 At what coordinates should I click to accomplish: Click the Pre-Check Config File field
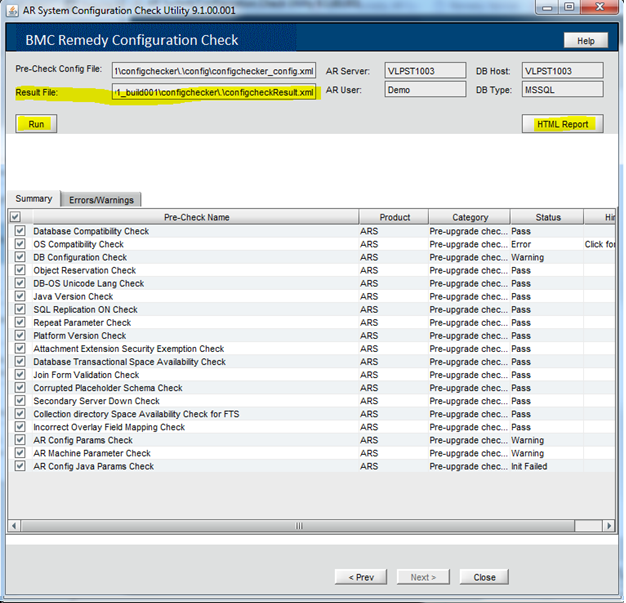point(214,71)
